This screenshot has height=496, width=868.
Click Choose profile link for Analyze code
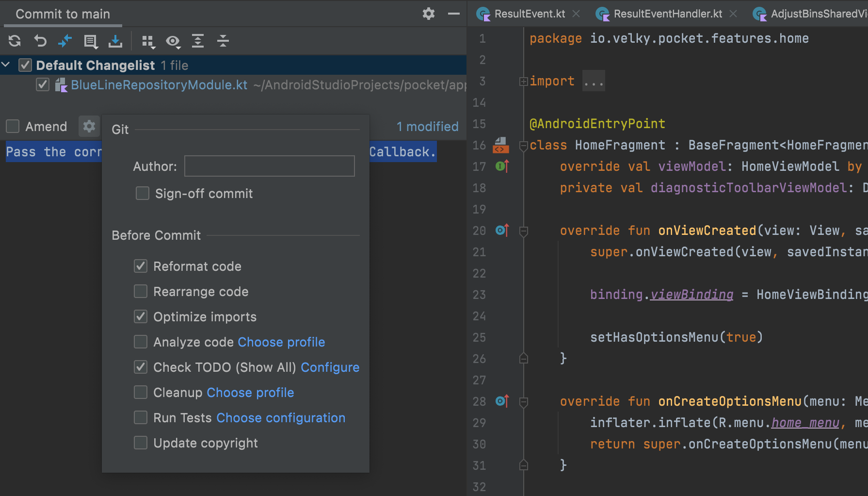pos(281,342)
